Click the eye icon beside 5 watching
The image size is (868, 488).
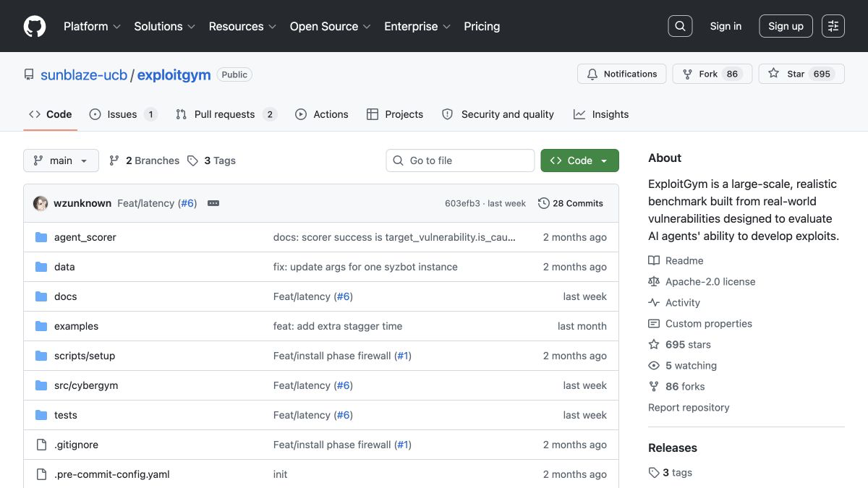[x=654, y=365]
